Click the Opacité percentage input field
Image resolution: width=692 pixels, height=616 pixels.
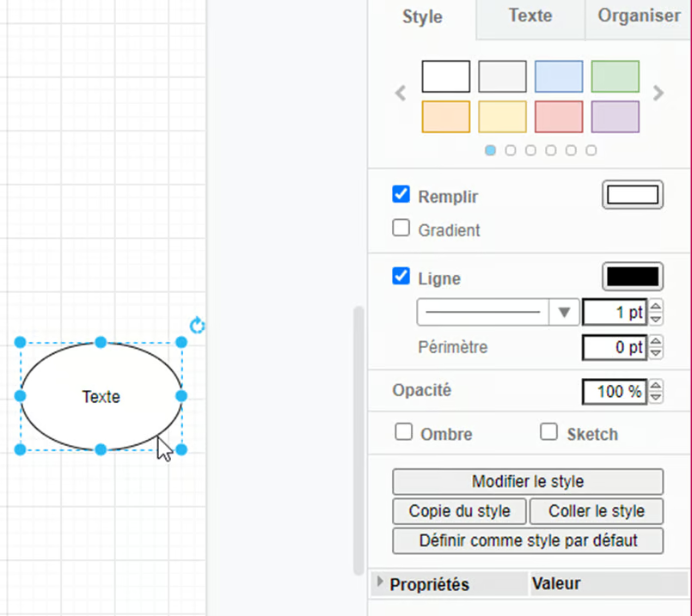click(614, 392)
